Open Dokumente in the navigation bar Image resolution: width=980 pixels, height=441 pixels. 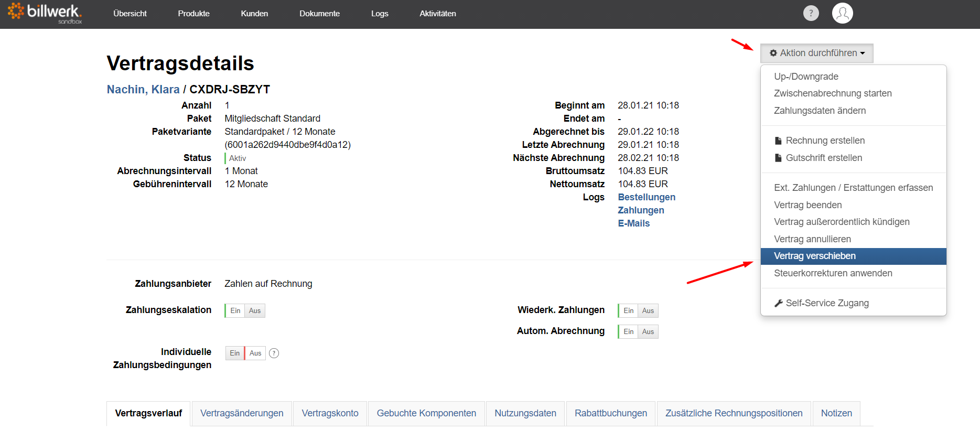click(319, 14)
